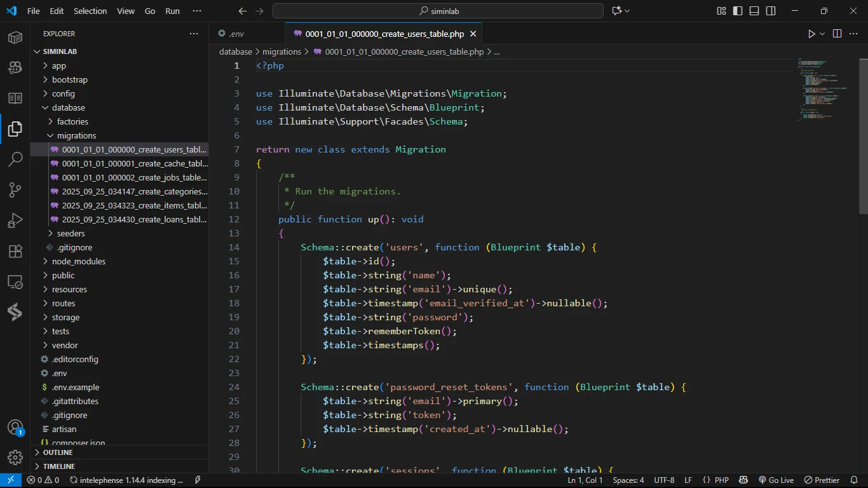
Task: Collapse the migrations folder
Action: tap(76, 135)
